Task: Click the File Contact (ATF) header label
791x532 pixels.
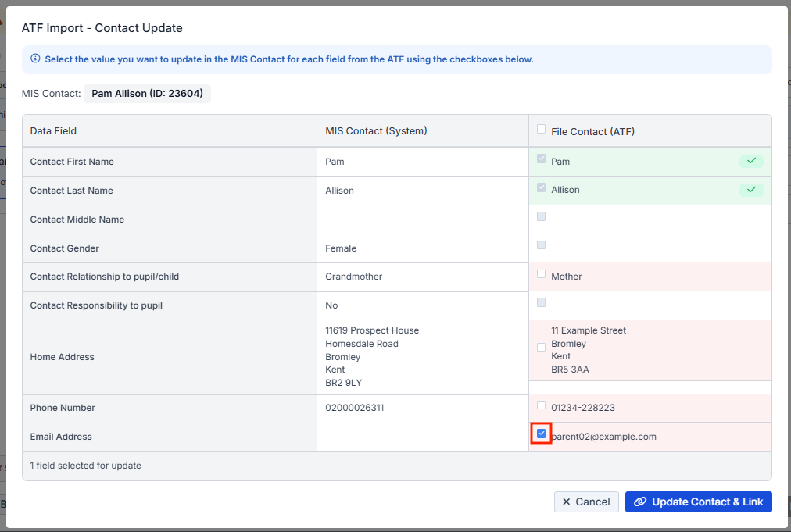Action: pos(592,131)
